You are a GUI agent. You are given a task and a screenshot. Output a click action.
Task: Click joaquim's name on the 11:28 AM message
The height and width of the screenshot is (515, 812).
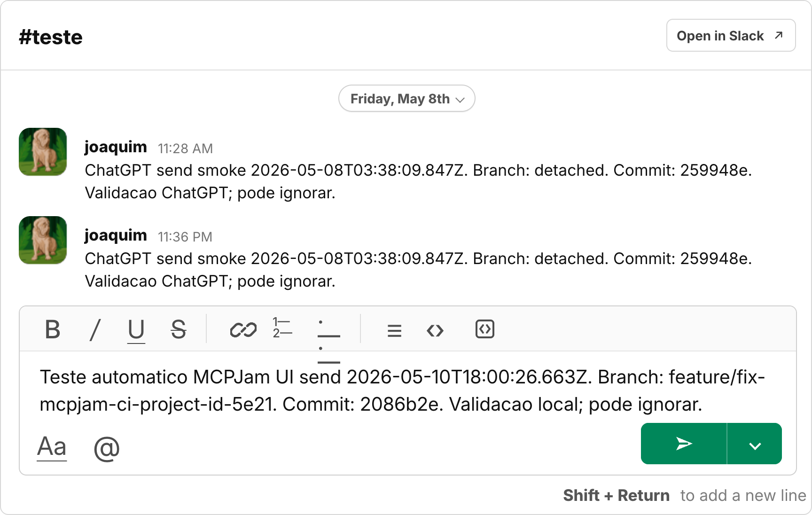[x=116, y=148]
